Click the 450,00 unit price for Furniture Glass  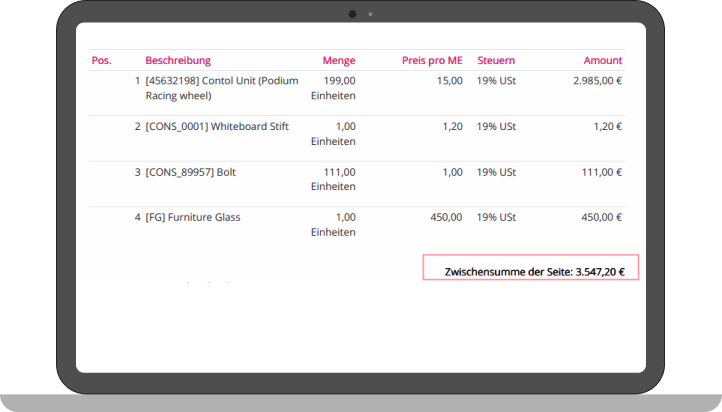[x=445, y=217]
